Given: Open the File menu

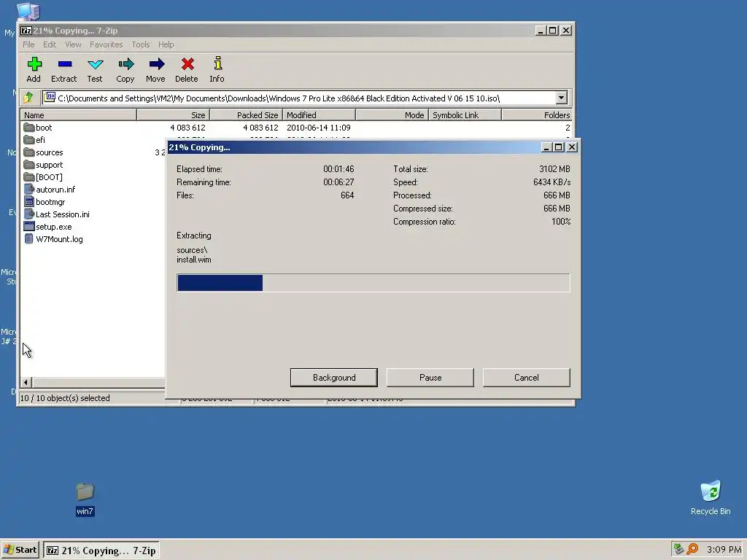Looking at the screenshot, I should [28, 44].
